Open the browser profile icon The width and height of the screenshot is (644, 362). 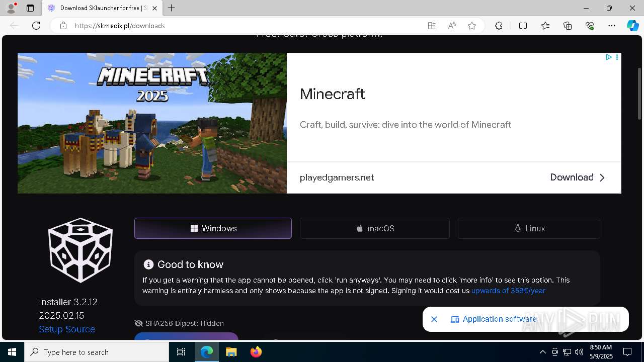[11, 8]
